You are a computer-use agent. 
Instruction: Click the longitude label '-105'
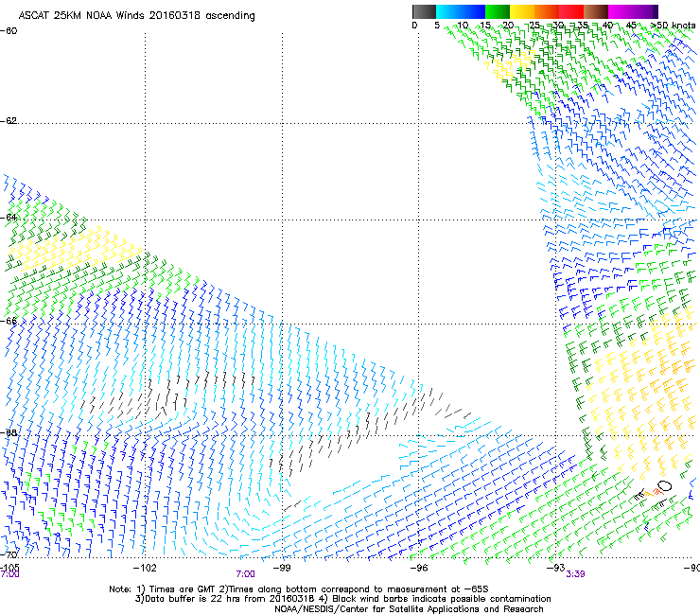pyautogui.click(x=9, y=568)
